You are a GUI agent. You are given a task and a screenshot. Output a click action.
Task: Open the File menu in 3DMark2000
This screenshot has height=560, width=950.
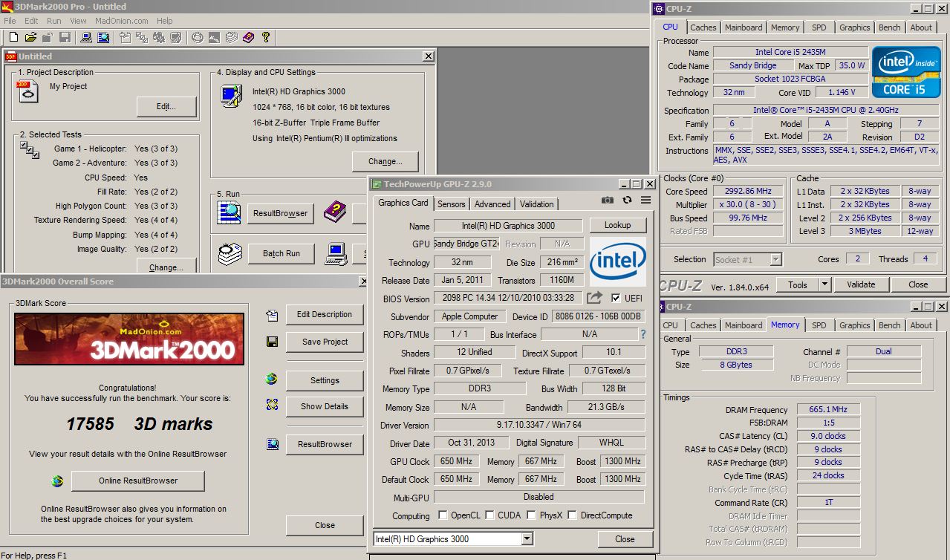[10, 21]
